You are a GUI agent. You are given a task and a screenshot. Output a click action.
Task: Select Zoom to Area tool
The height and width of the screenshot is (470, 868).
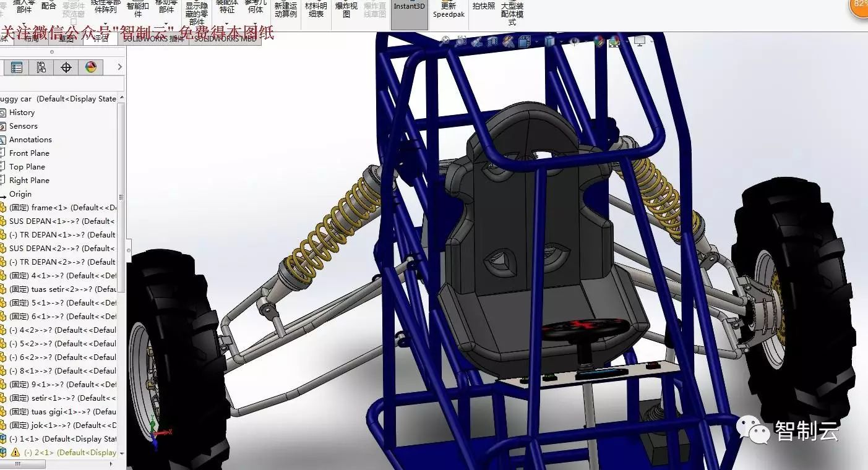tap(461, 41)
